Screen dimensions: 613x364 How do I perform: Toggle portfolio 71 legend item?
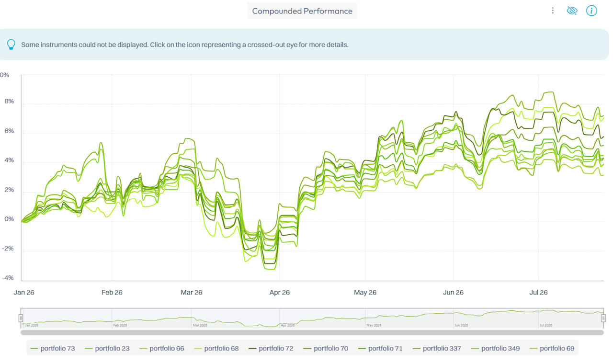point(380,348)
